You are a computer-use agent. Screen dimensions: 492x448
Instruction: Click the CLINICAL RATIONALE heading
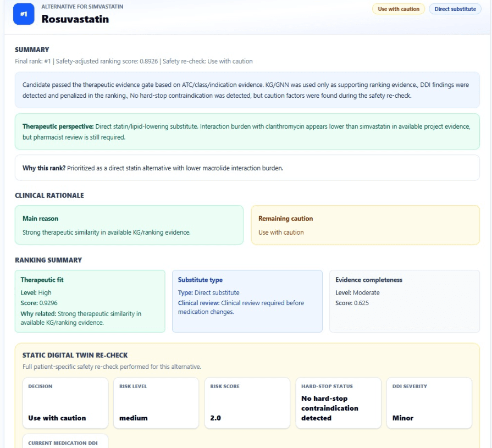(x=49, y=196)
